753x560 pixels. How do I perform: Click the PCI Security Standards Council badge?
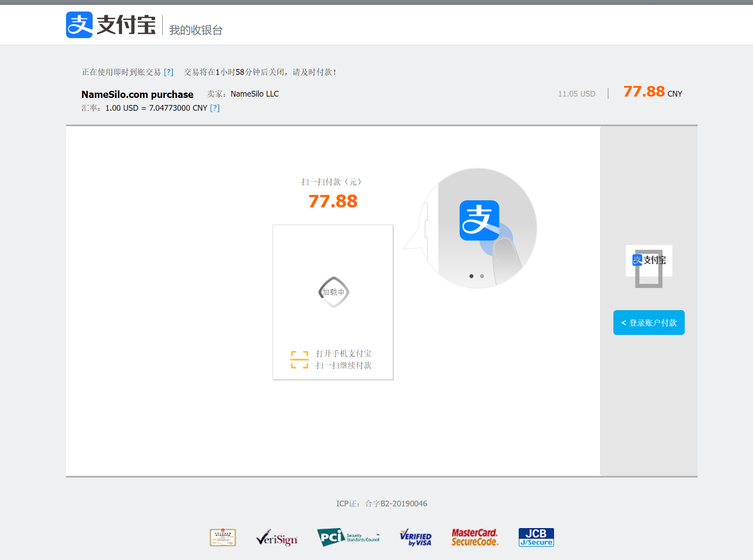[348, 537]
